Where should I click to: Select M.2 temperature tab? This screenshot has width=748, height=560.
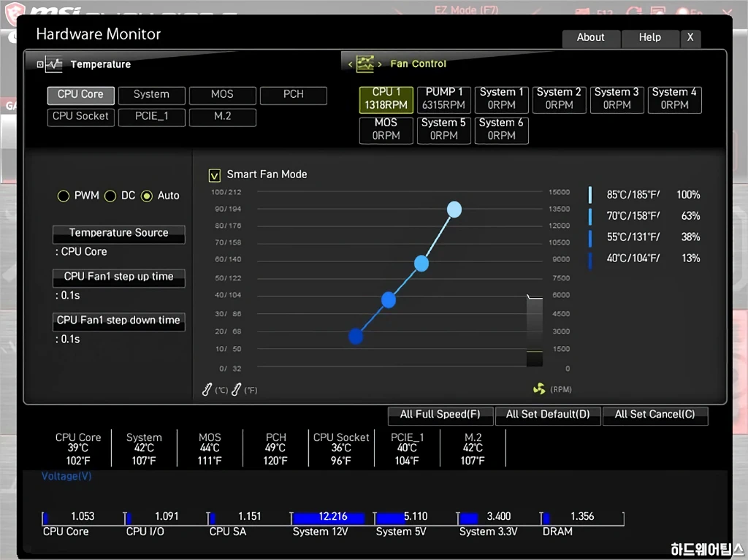222,116
